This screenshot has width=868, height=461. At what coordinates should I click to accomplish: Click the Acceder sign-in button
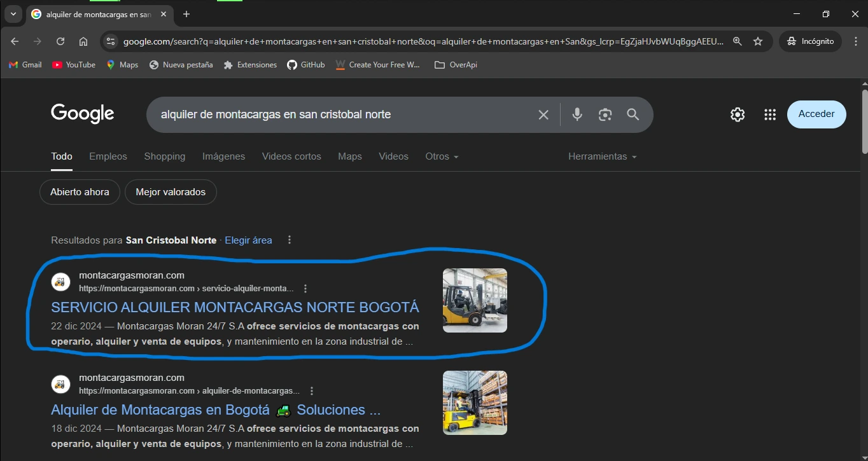pos(816,114)
